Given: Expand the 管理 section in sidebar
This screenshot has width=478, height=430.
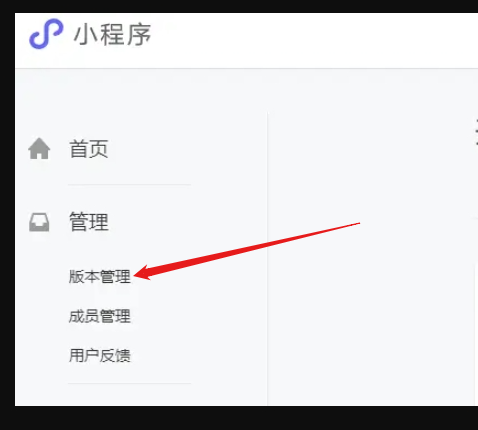Looking at the screenshot, I should tap(89, 222).
